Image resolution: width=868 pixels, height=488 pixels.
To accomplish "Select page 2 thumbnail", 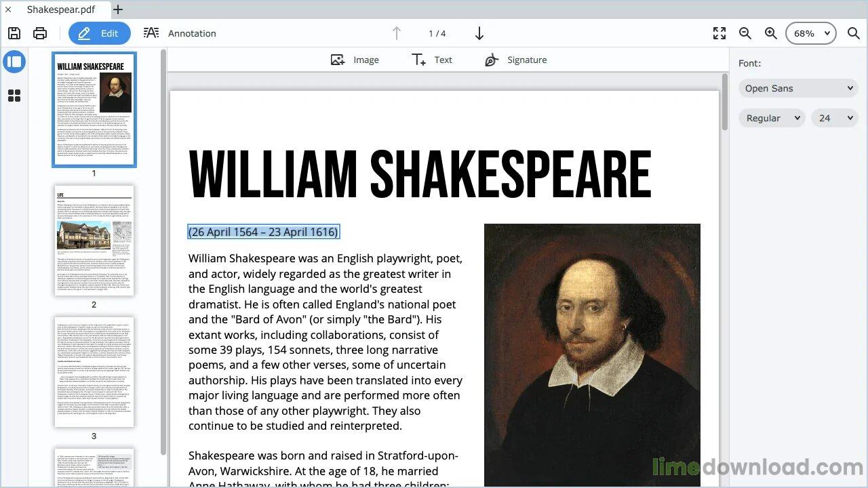I will (94, 241).
